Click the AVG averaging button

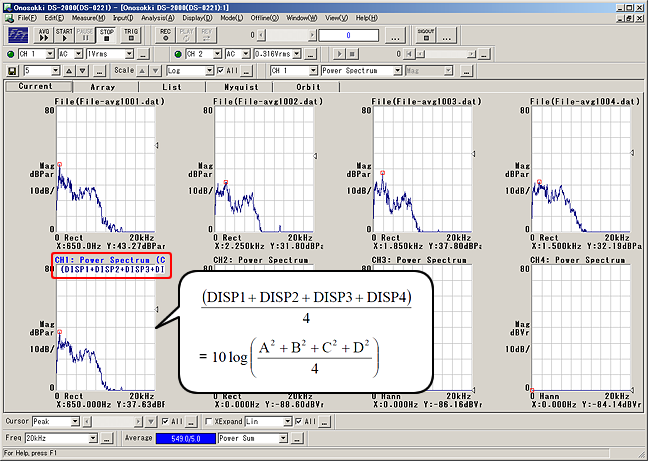[44, 35]
